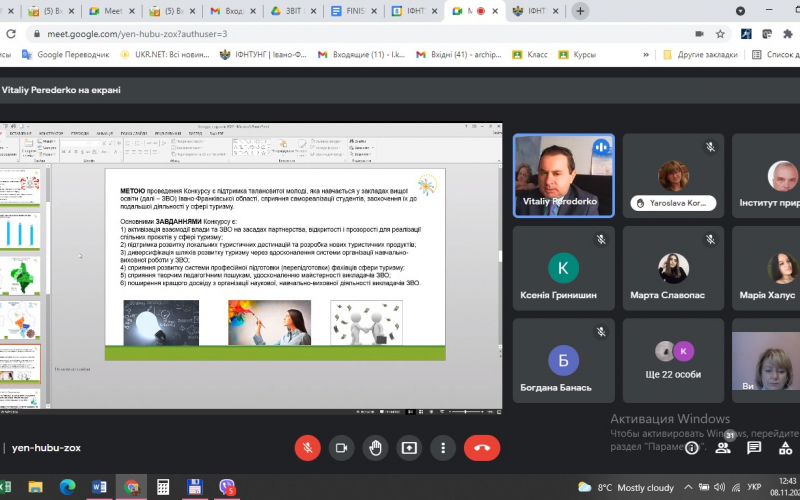Open Другие закладки folder
The height and width of the screenshot is (500, 800).
coord(700,54)
